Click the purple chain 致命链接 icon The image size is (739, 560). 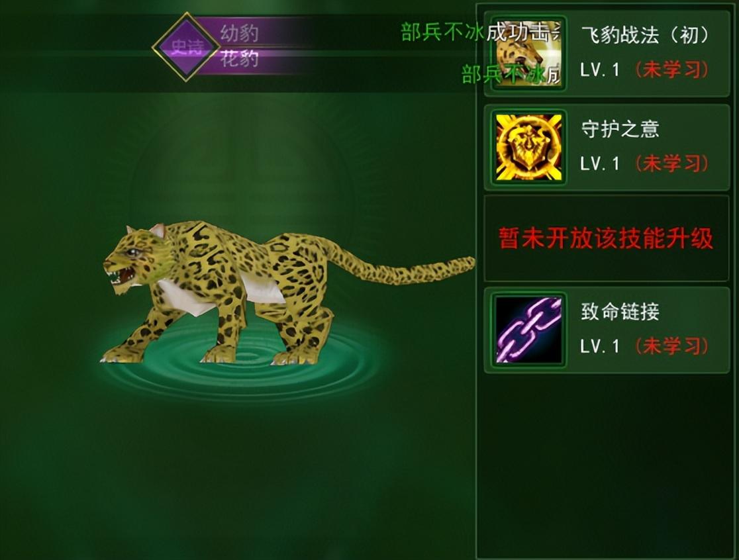tap(528, 329)
